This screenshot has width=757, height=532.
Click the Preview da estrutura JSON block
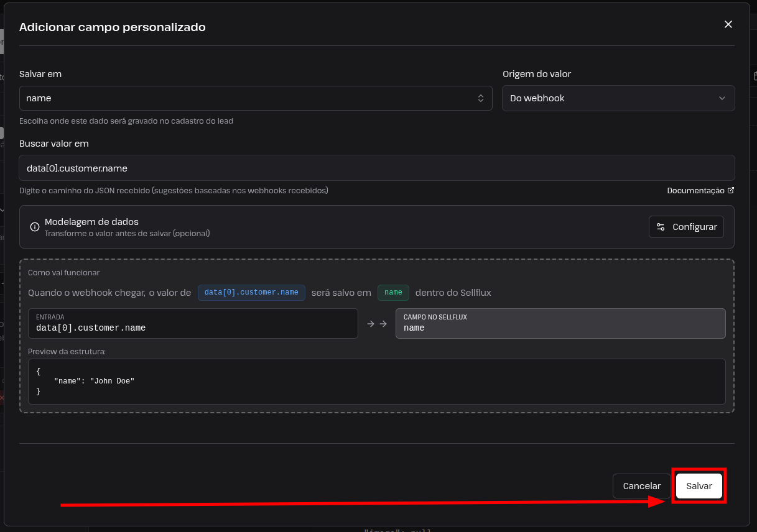pos(377,382)
